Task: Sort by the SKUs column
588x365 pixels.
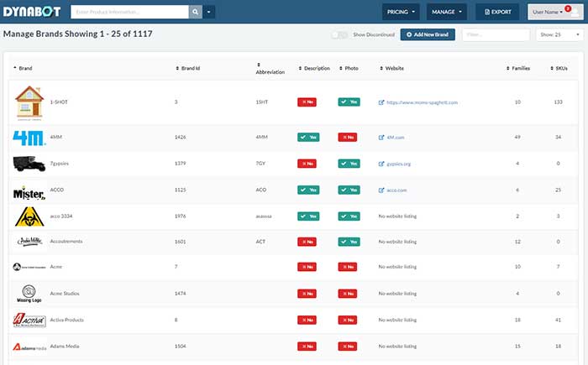Action: (x=559, y=68)
